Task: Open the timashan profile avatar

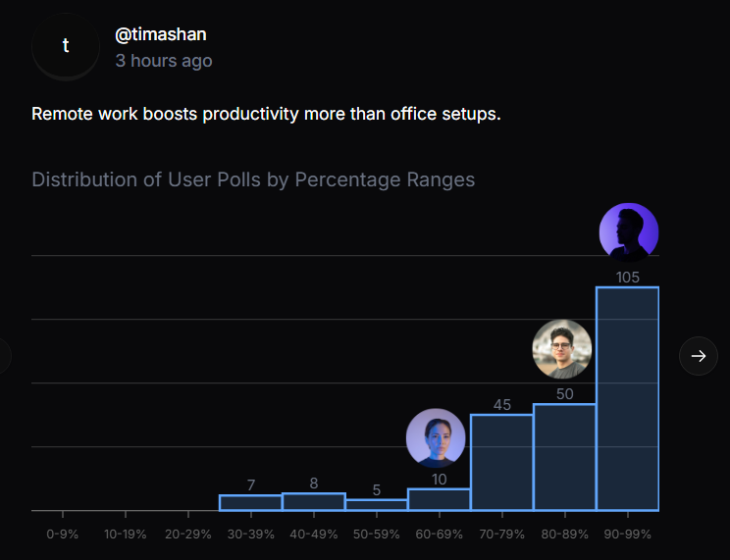Action: pos(66,46)
